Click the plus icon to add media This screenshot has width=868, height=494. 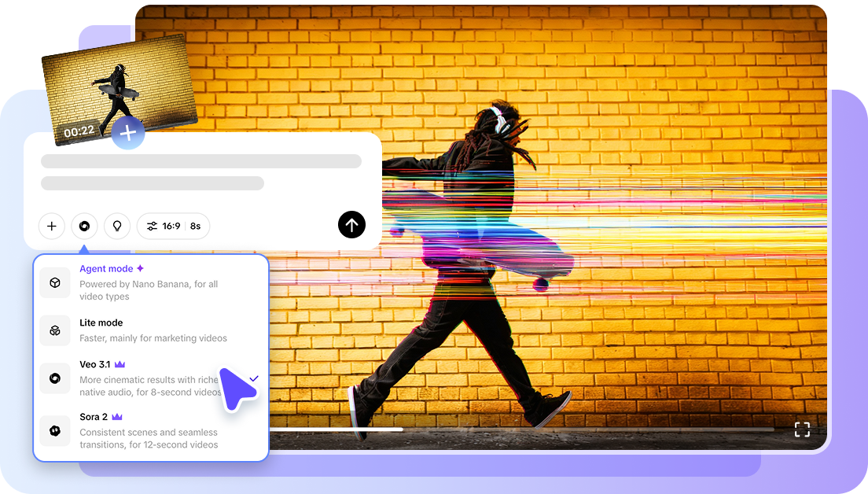(52, 226)
